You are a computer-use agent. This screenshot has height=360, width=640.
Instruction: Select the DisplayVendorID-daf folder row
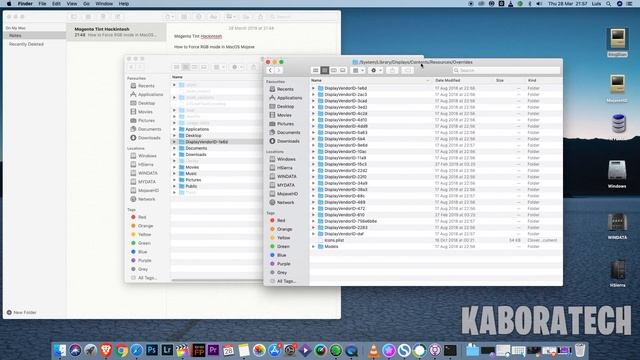(x=436, y=234)
